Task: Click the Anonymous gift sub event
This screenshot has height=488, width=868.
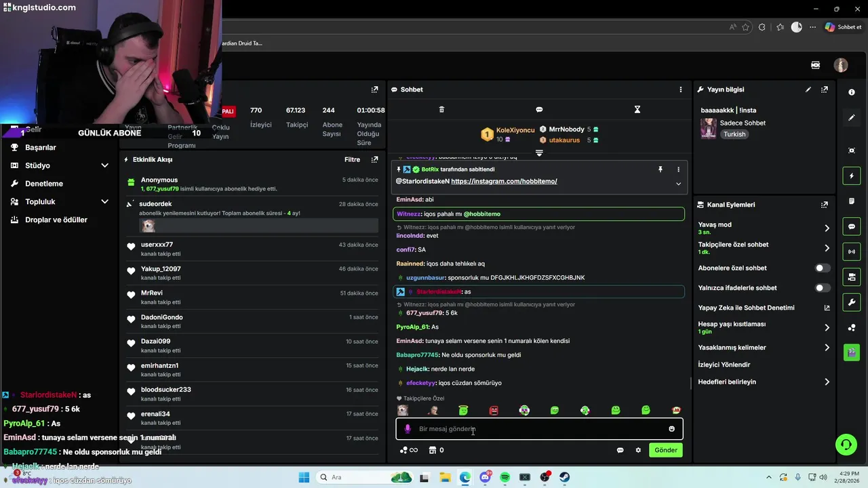Action: pyautogui.click(x=252, y=184)
